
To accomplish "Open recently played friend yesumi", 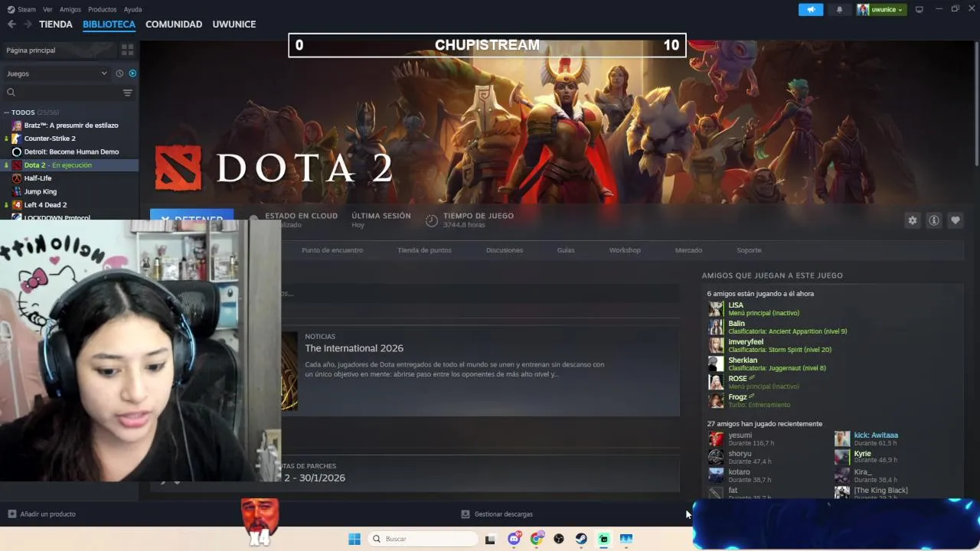I will (x=740, y=439).
